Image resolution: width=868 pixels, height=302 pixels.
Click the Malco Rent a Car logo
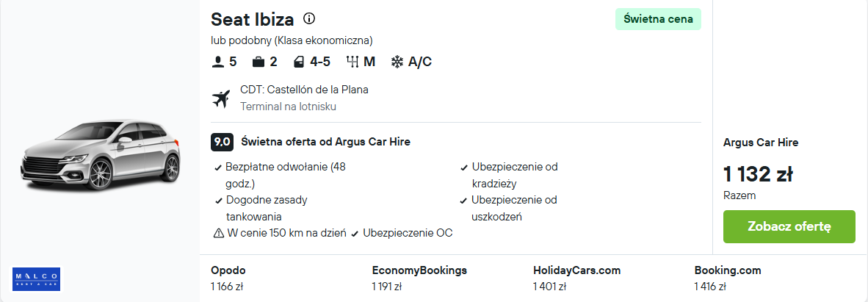37,278
